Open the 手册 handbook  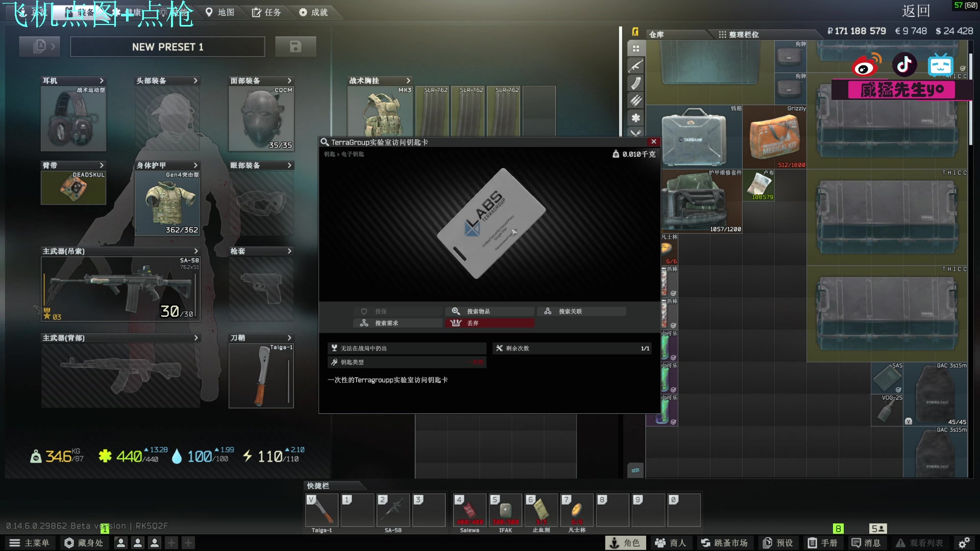pyautogui.click(x=822, y=543)
